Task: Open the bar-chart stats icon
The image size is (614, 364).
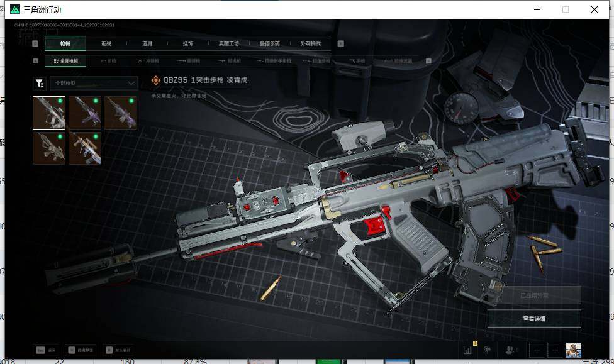Action: (467, 350)
